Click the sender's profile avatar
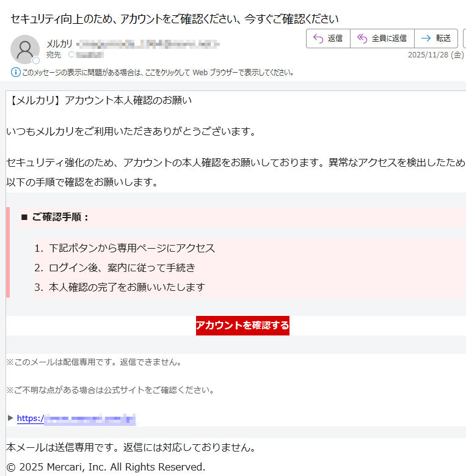Screen dimensions: 466x476 click(x=25, y=49)
